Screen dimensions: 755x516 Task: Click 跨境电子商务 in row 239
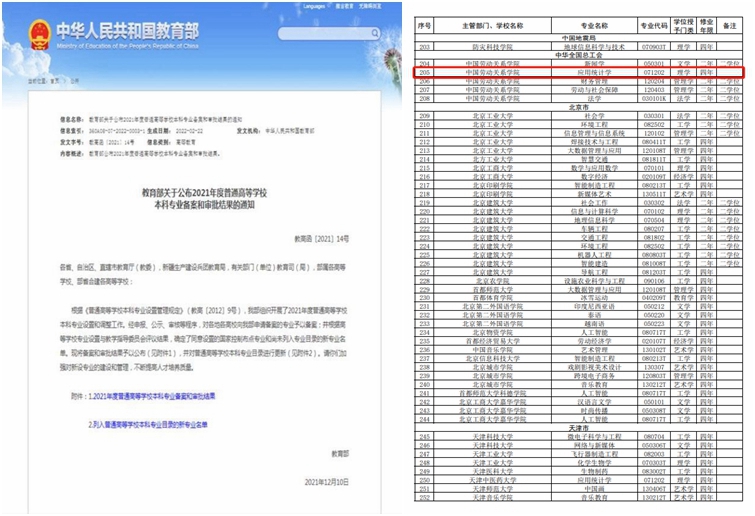point(594,376)
